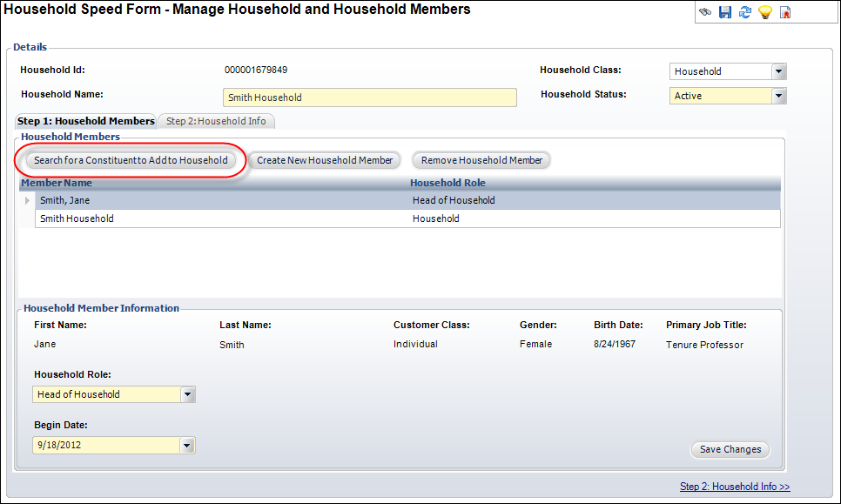Click Remove Household Member button

click(x=481, y=160)
